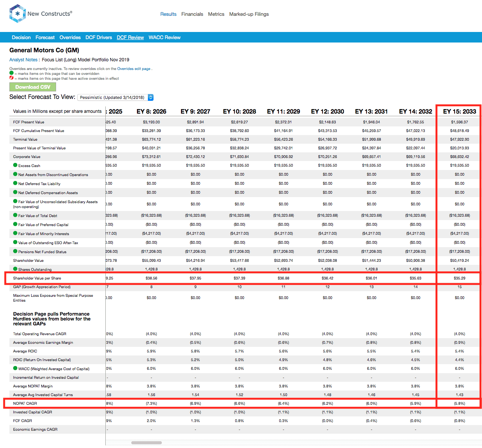This screenshot has height=448, width=482.
Task: Click the red checkmark active overrides legend icon
Action: pyautogui.click(x=11, y=78)
